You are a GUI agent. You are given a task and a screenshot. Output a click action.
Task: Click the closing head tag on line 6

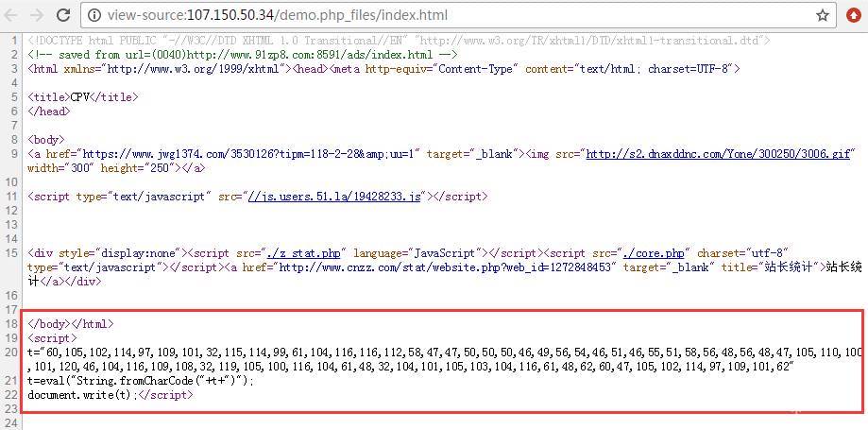click(49, 112)
